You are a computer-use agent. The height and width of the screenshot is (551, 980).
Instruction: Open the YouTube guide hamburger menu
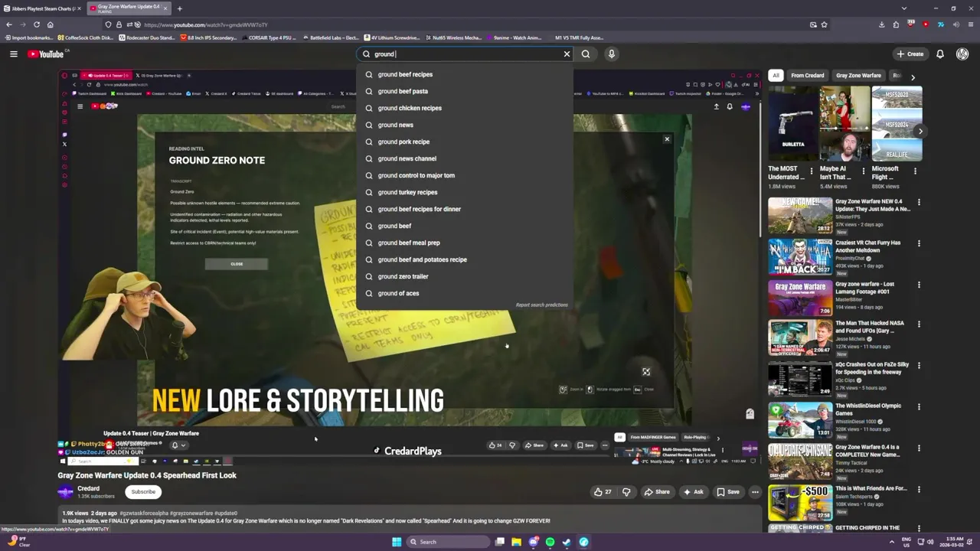(13, 54)
